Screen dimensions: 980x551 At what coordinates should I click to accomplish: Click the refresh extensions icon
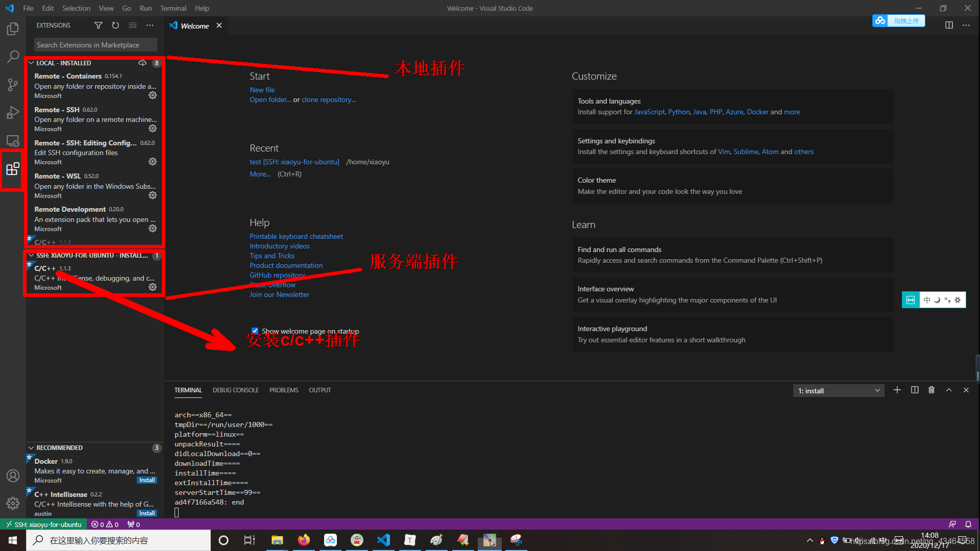(x=116, y=25)
